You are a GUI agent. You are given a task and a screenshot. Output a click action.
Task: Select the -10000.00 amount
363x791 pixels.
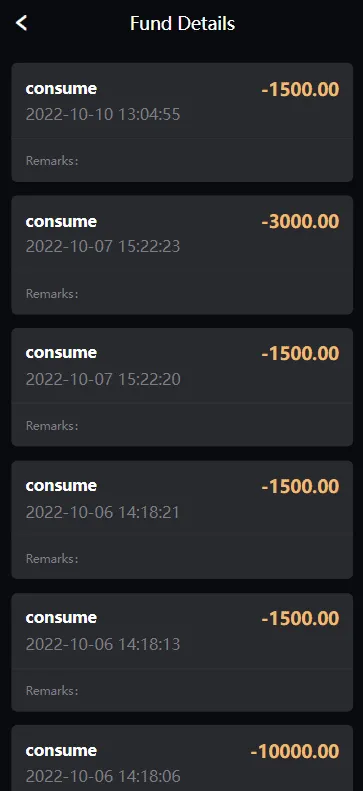pyautogui.click(x=294, y=752)
